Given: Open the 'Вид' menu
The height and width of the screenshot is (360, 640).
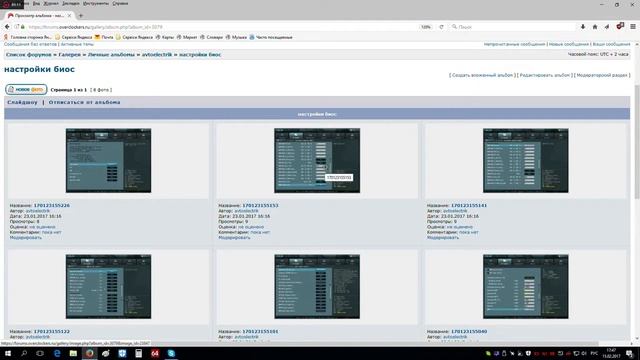Looking at the screenshot, I should point(36,3).
